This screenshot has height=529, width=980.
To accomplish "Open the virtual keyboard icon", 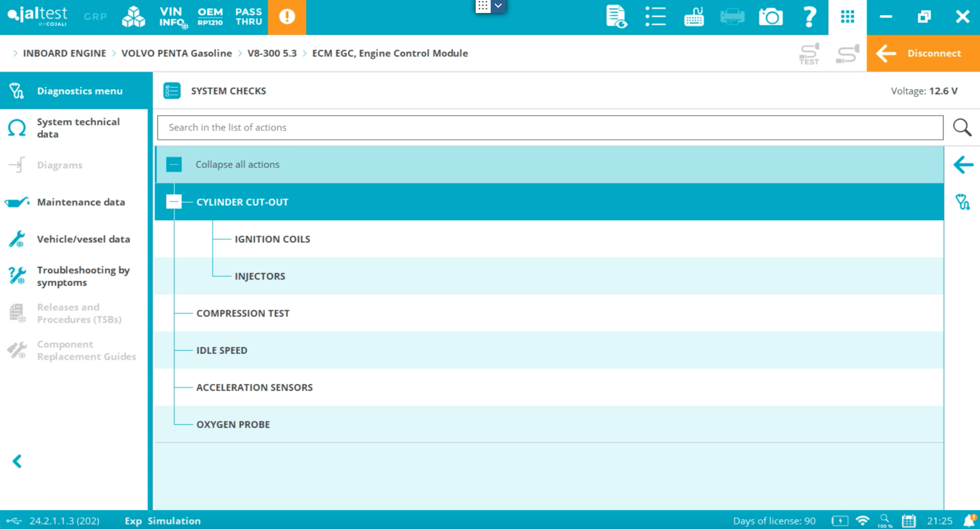I will coord(693,17).
